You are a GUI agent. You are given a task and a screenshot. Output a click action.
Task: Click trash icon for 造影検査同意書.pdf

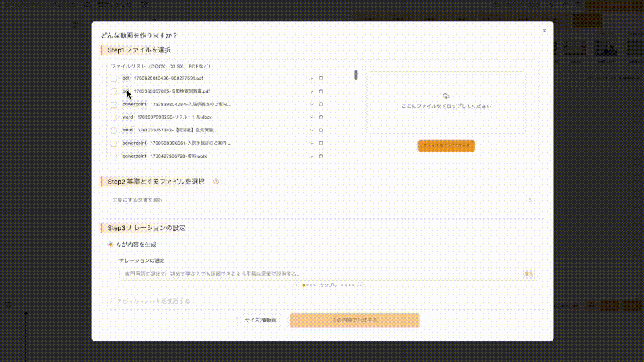(x=321, y=91)
